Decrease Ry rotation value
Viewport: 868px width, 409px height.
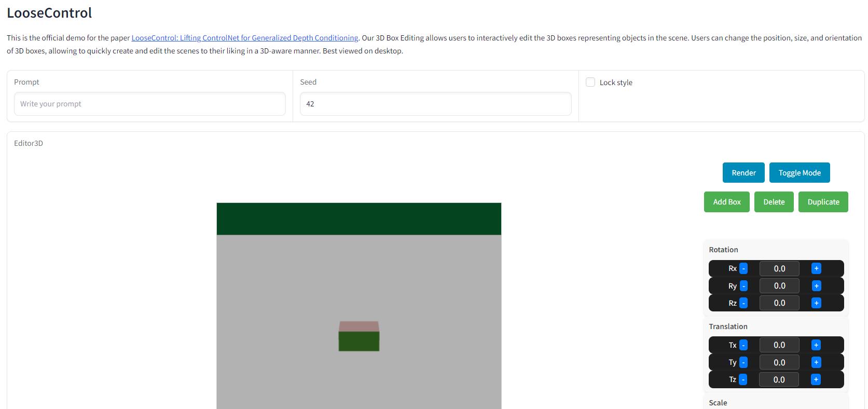coord(743,286)
